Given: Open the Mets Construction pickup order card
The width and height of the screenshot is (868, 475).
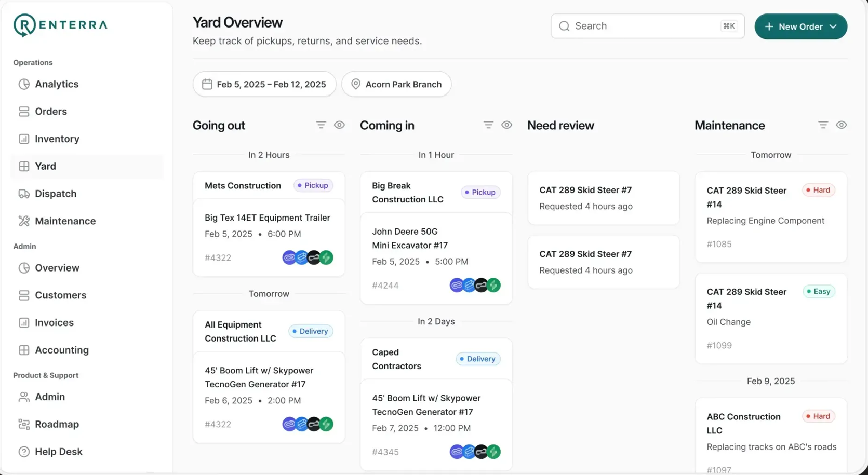Looking at the screenshot, I should (269, 224).
